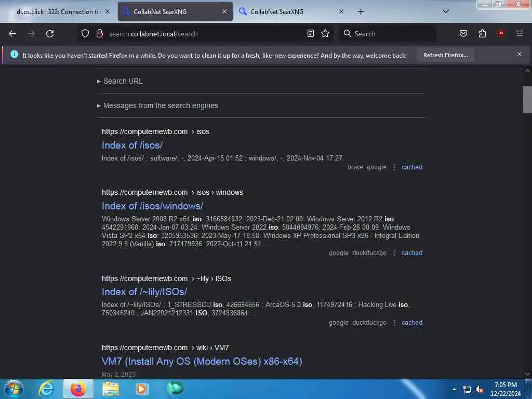Close the dl.os.click tab
The image size is (532, 399).
tap(108, 11)
